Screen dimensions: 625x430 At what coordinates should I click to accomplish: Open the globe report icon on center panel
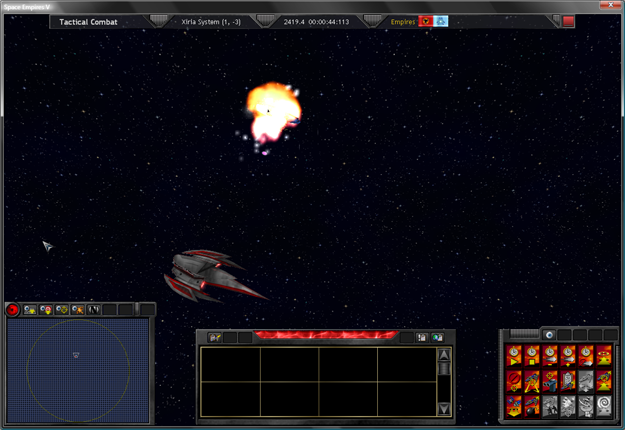pyautogui.click(x=438, y=338)
